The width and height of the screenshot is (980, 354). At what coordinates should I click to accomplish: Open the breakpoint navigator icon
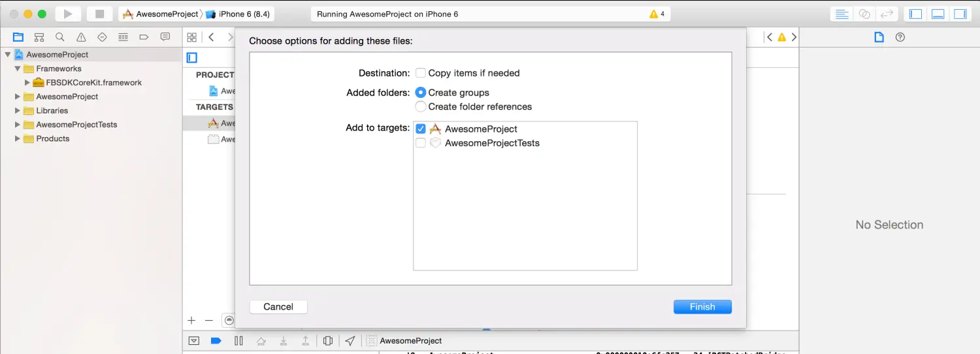pos(144,37)
